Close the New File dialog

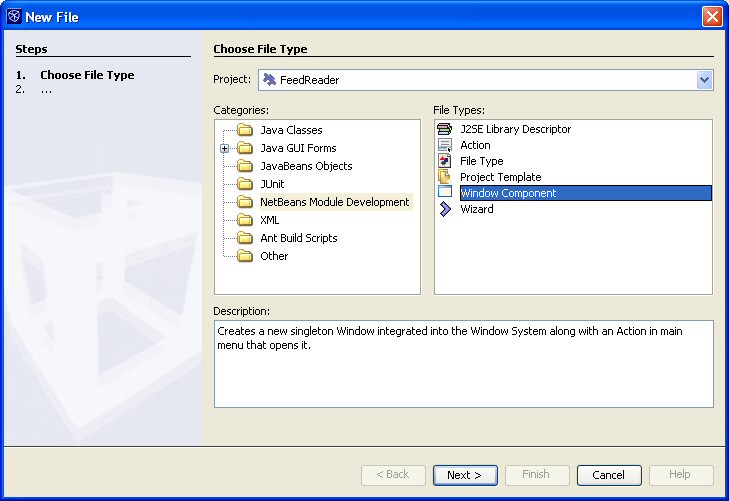click(712, 17)
